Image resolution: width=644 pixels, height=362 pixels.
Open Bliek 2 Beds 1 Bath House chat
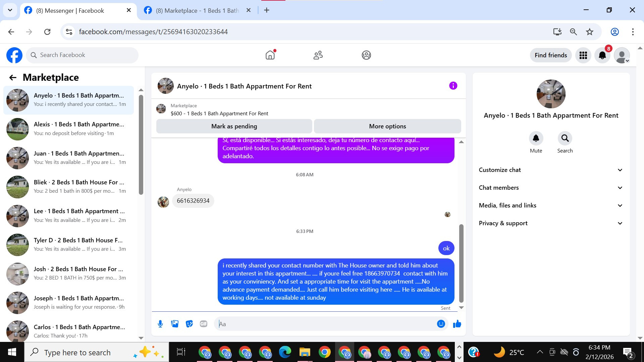69,187
